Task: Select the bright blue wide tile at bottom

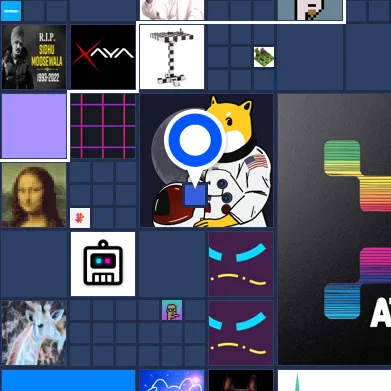Action: pyautogui.click(x=68, y=380)
